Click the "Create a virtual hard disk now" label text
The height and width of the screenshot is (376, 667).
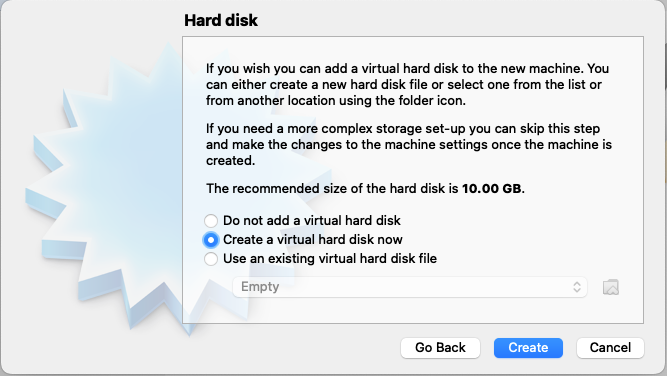coord(313,240)
